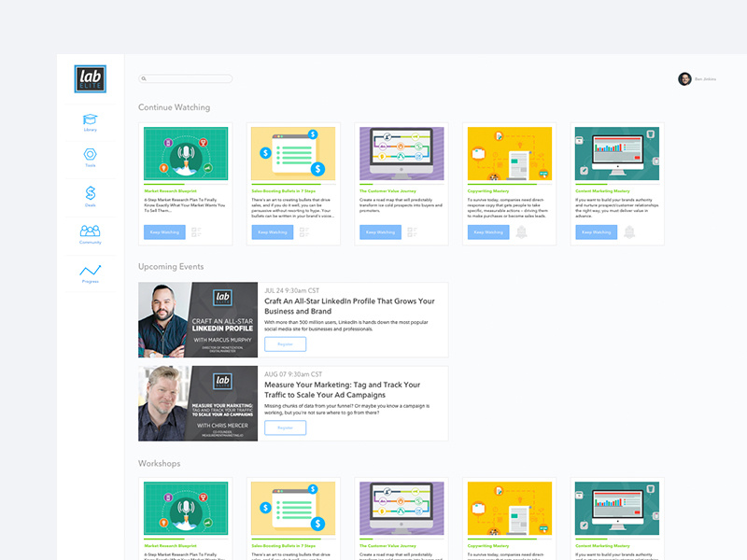747x560 pixels.
Task: Click the 'Continue Watching' heading
Action: point(174,107)
